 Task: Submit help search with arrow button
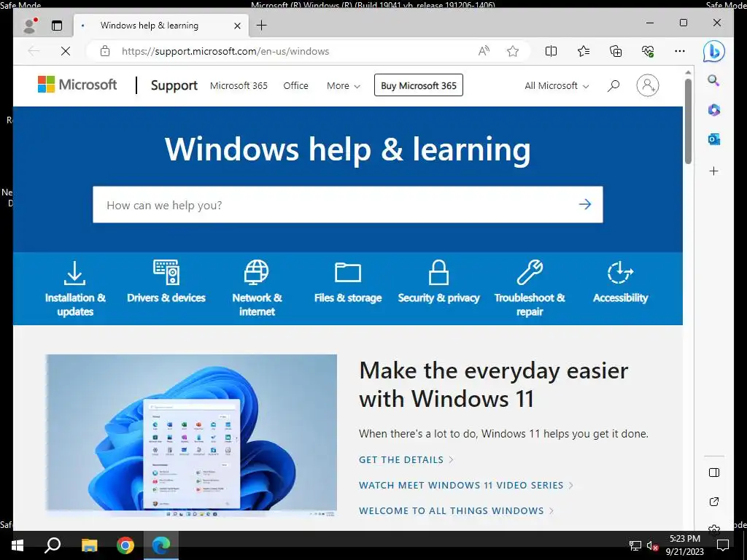585,204
